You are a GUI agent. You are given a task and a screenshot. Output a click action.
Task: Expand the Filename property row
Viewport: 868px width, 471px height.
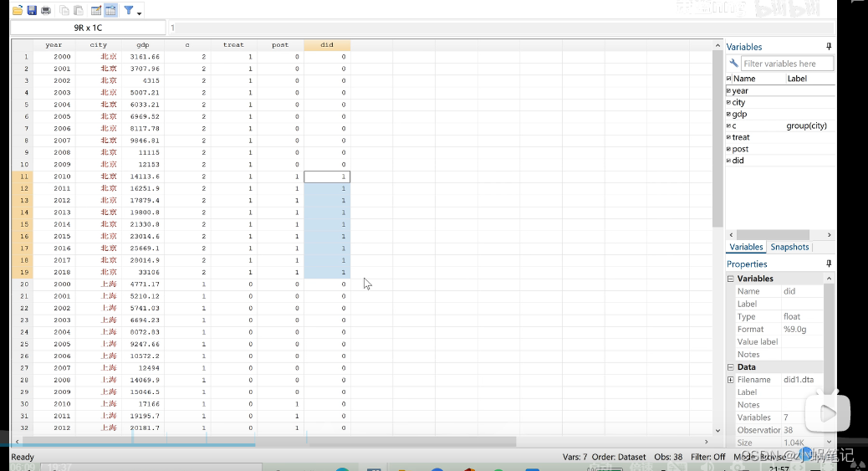coord(731,380)
